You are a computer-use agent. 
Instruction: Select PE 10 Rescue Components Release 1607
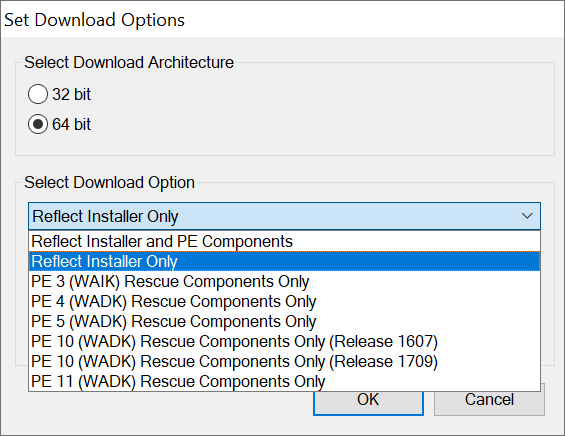[x=284, y=341]
